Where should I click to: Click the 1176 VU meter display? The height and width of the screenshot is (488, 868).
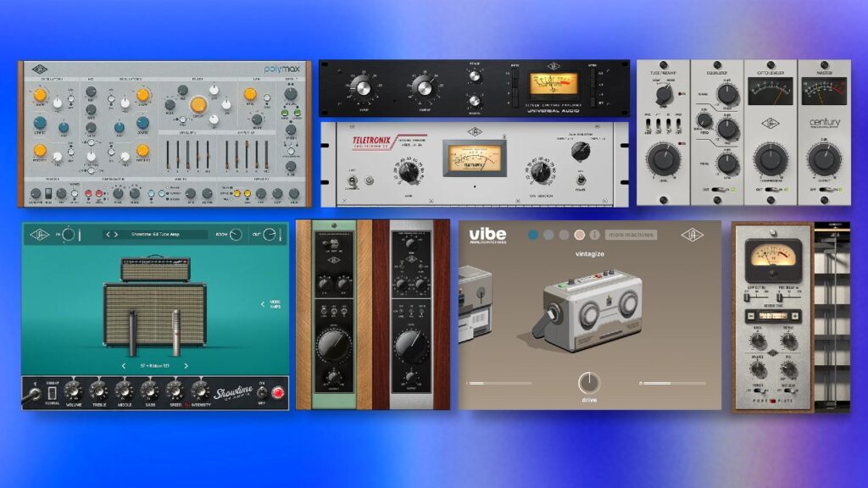554,86
